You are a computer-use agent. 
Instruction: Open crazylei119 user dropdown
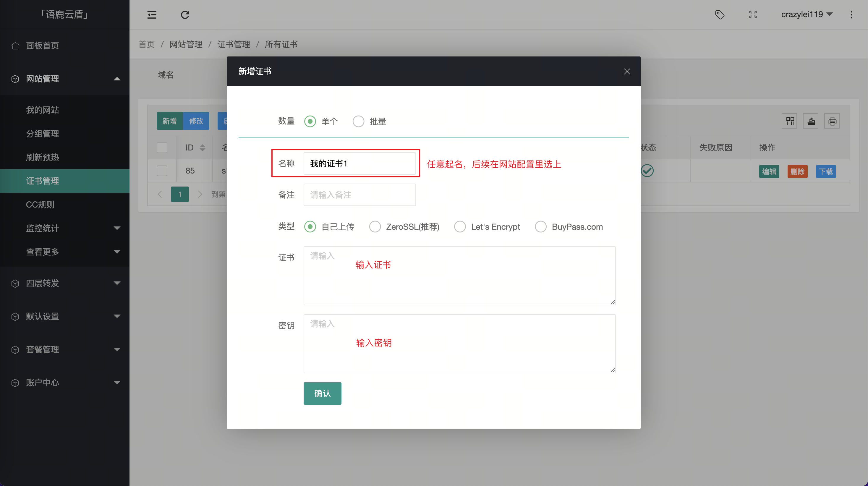[807, 14]
